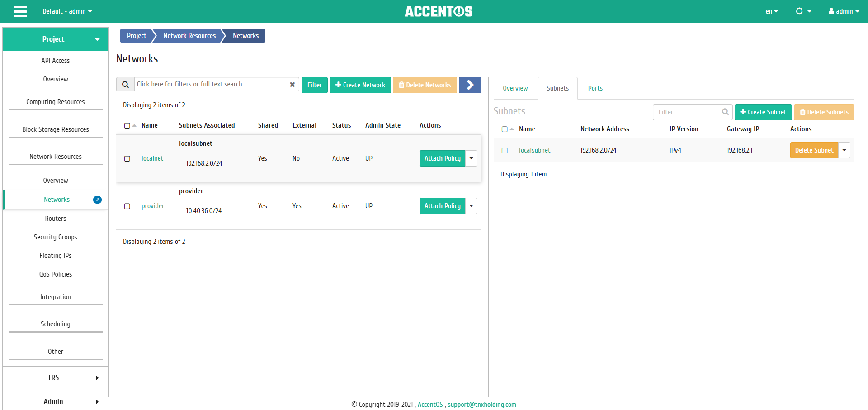This screenshot has height=410, width=868.
Task: Expand the Admin sidebar section
Action: 56,402
